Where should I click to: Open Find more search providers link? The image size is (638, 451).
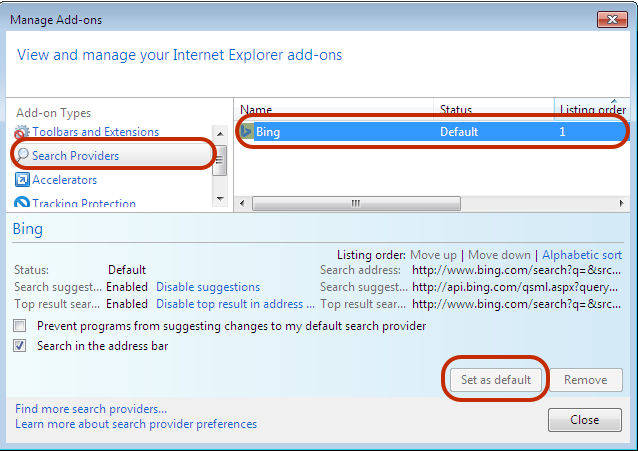pyautogui.click(x=91, y=408)
